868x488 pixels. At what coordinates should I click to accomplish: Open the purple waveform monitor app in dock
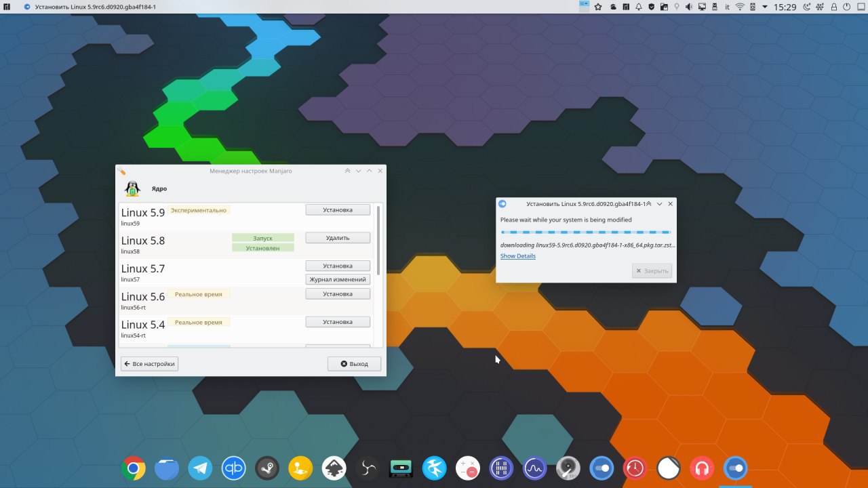[534, 468]
